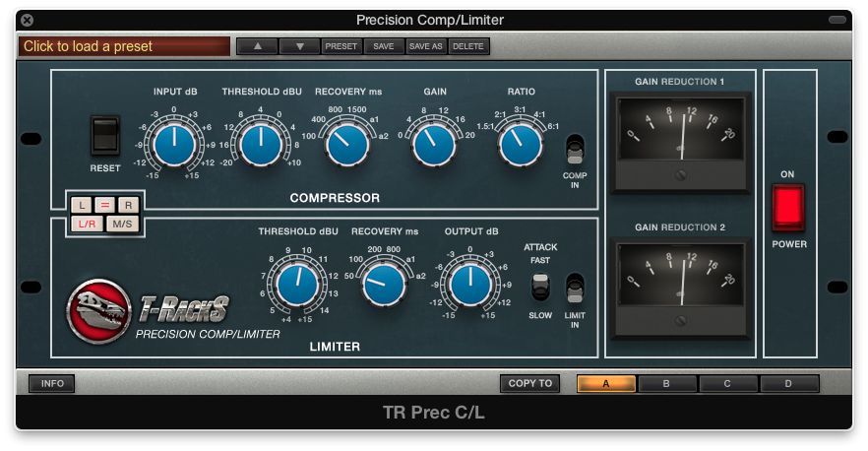
Task: Click the 'PRECISION COMP/LIMITER' logo text
Action: (x=208, y=334)
